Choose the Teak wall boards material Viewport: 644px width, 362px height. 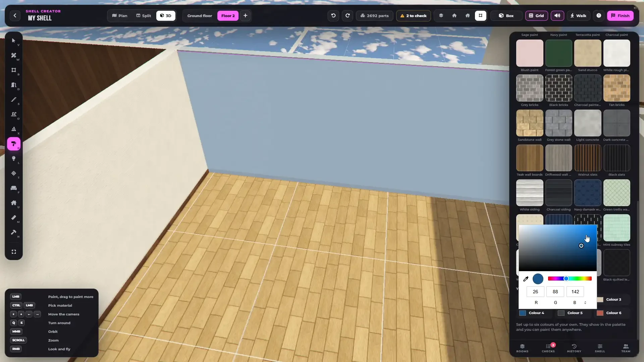529,158
